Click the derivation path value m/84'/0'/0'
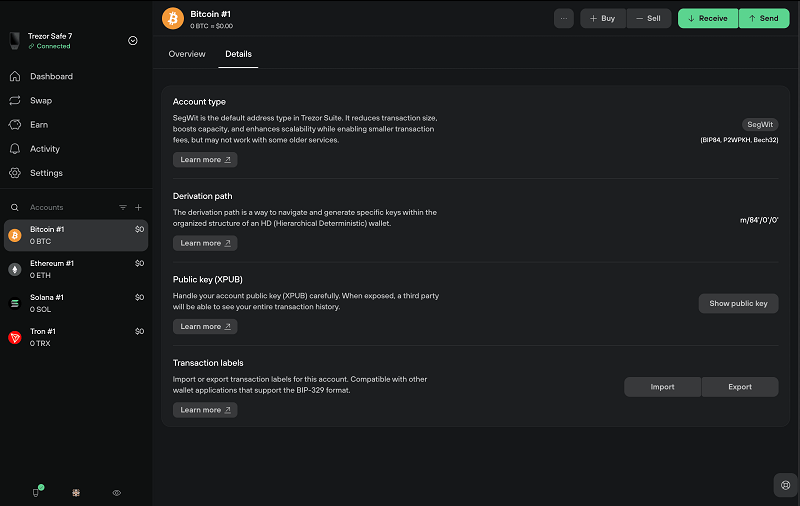The width and height of the screenshot is (800, 506). 759,220
